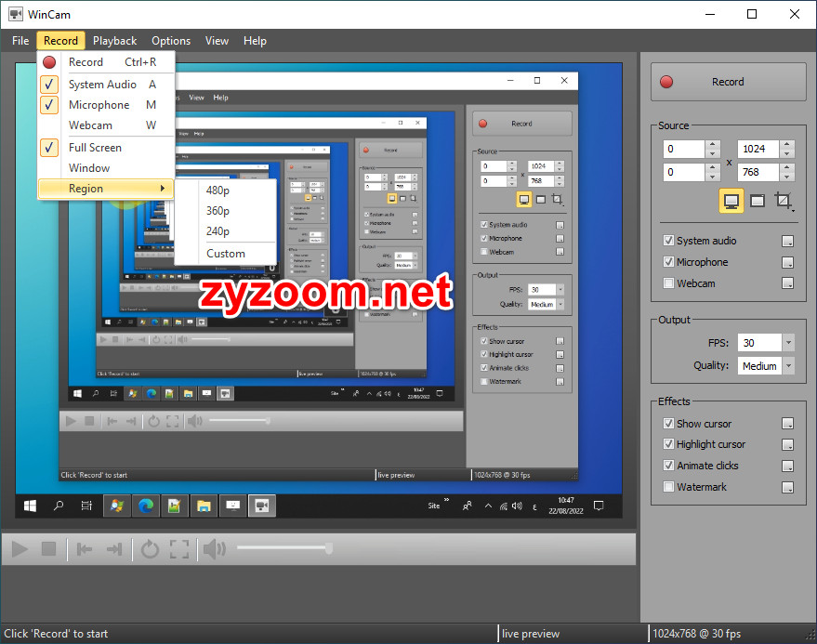817x644 pixels.
Task: Open the Help menu
Action: point(255,41)
